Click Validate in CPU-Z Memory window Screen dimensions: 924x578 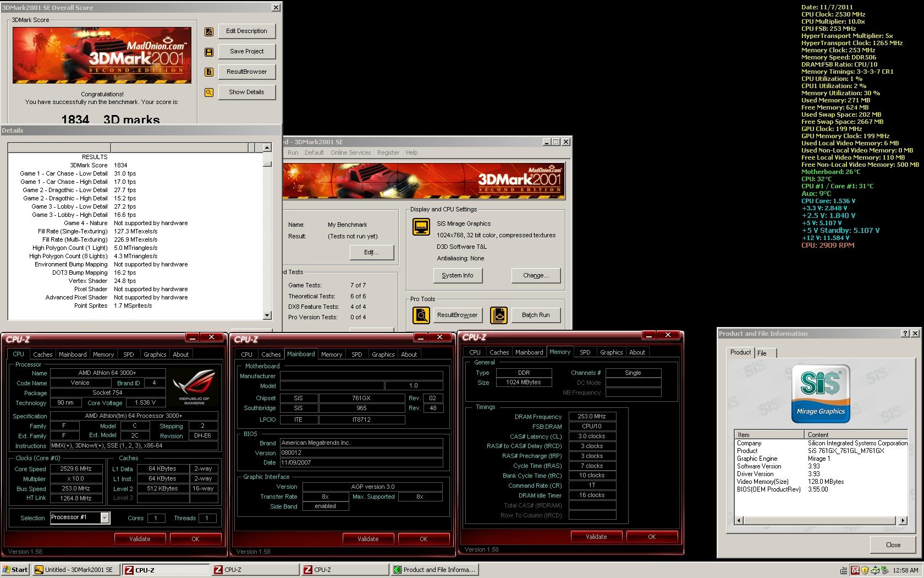(596, 537)
